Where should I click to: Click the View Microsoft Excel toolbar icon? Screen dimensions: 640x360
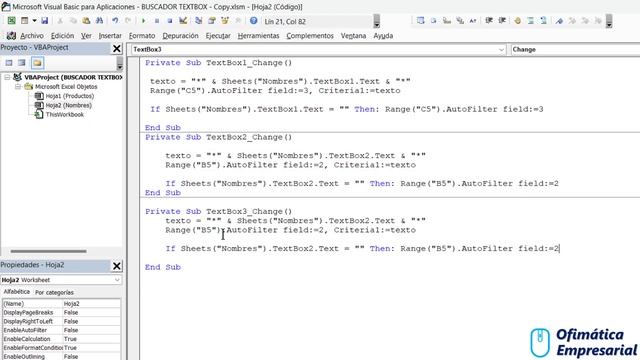click(11, 21)
